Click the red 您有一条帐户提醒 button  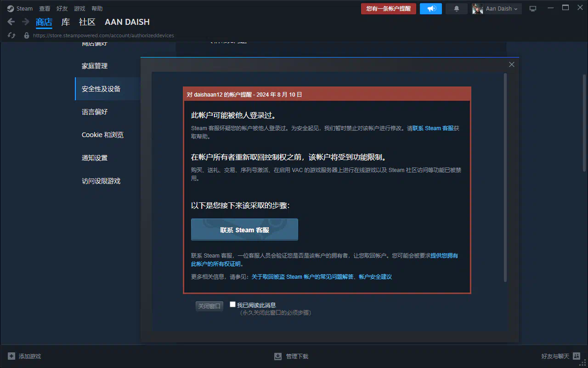click(x=389, y=9)
